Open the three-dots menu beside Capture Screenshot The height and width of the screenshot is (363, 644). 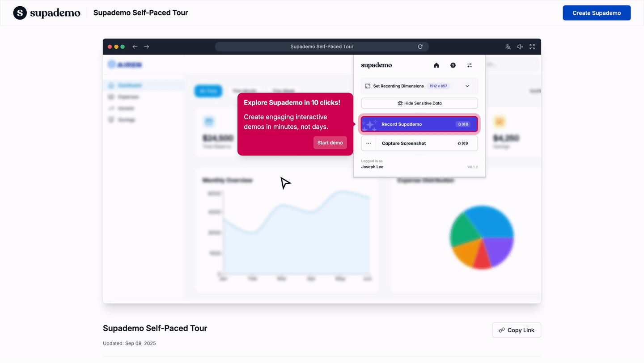369,144
